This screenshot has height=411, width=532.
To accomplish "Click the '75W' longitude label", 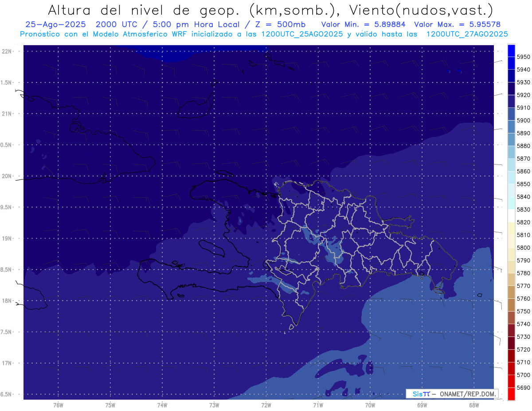I will pos(110,405).
